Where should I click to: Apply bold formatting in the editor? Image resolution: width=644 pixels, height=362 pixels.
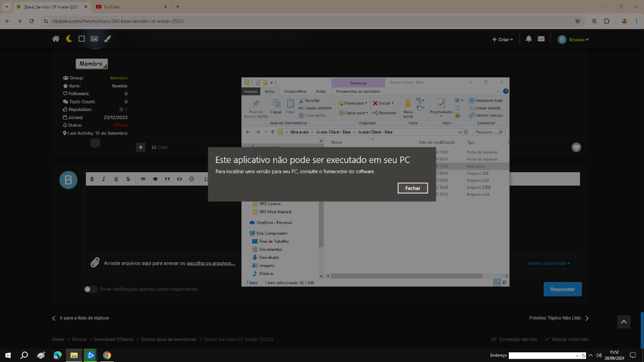(92, 179)
